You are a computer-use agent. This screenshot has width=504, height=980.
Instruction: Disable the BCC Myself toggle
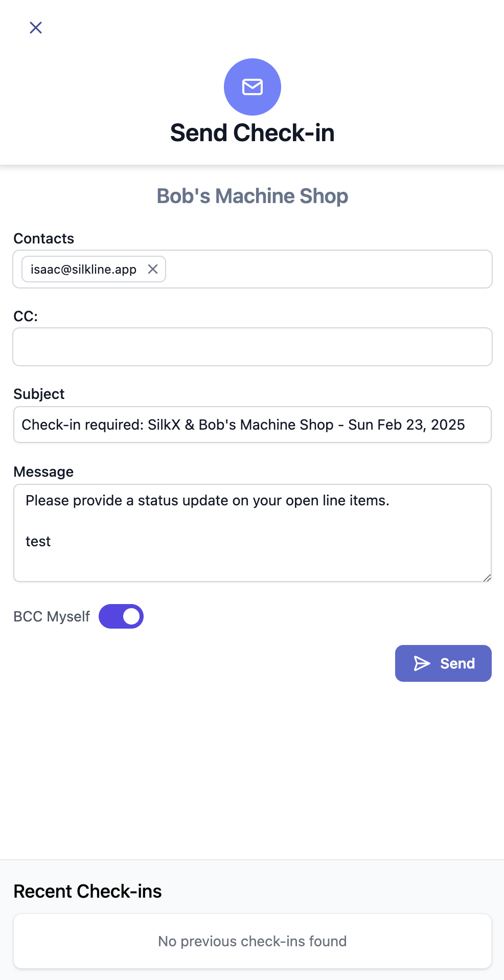[121, 616]
